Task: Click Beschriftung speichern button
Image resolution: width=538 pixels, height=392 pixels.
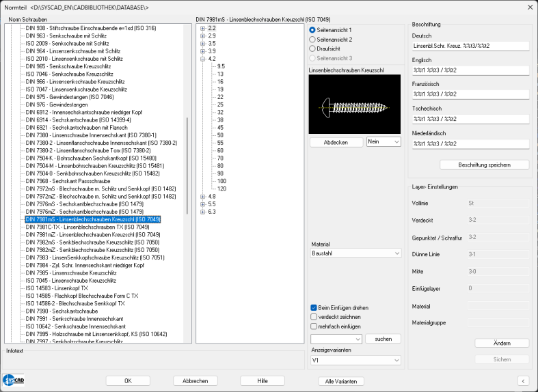Action: (485, 165)
